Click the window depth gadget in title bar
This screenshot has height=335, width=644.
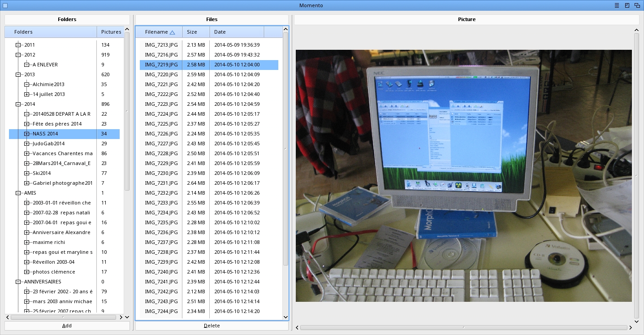[x=637, y=5]
